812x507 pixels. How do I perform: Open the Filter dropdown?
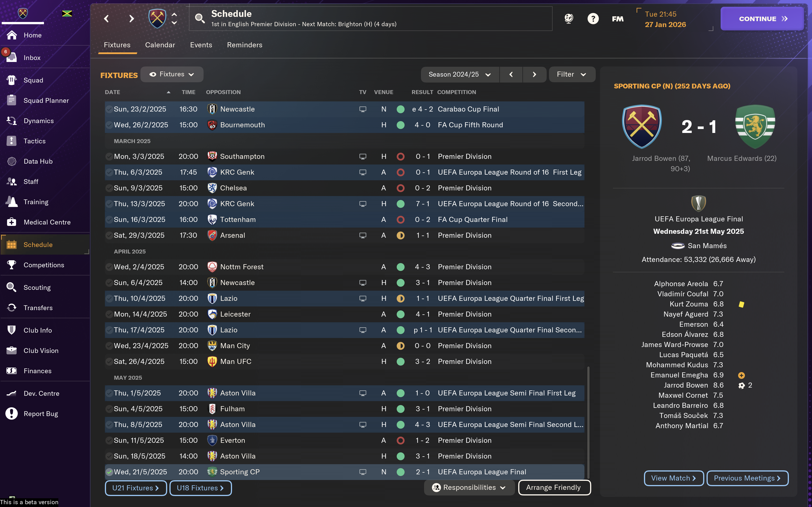click(x=572, y=74)
